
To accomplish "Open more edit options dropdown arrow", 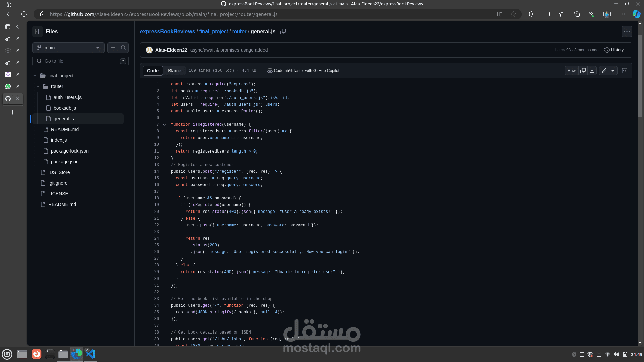I will [613, 71].
